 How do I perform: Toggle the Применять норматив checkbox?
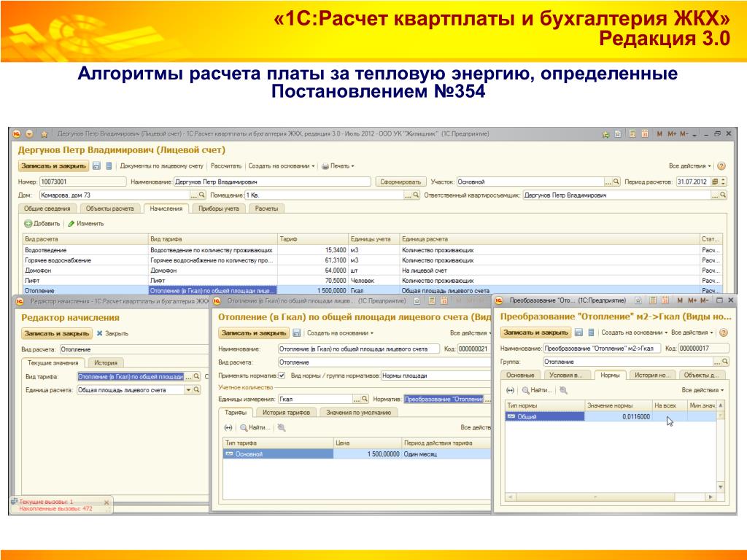tap(282, 376)
